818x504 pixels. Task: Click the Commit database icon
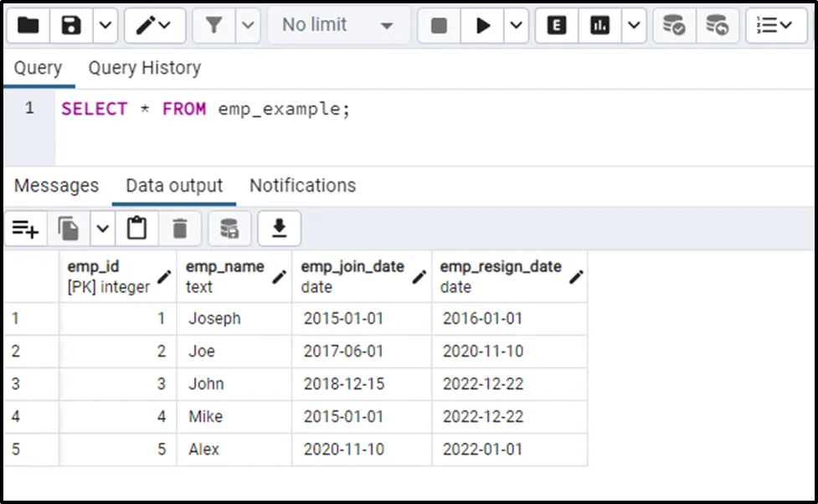[x=674, y=26]
